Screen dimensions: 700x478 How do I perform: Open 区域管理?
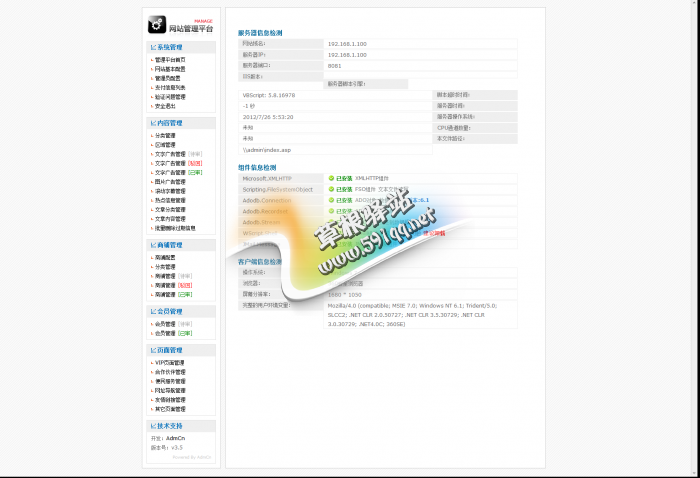[x=165, y=145]
